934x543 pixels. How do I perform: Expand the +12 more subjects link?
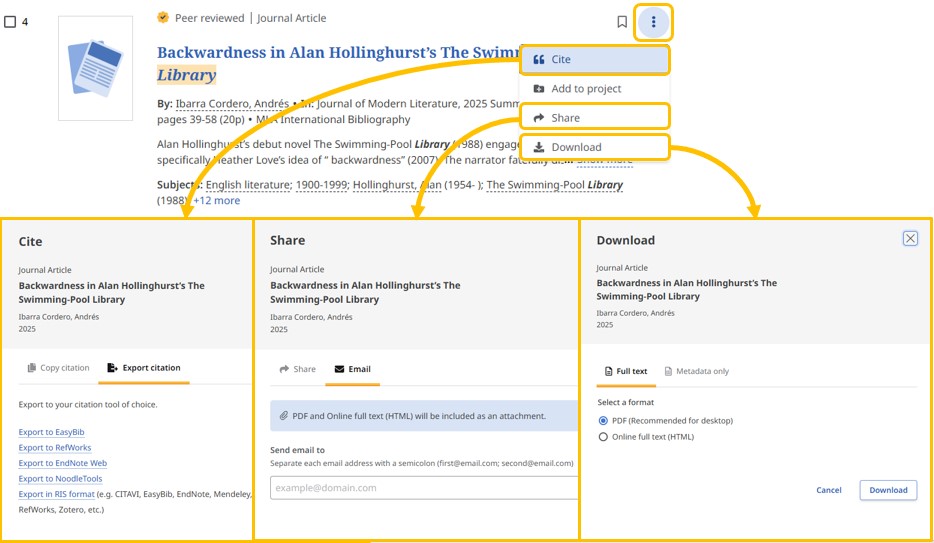tap(216, 200)
